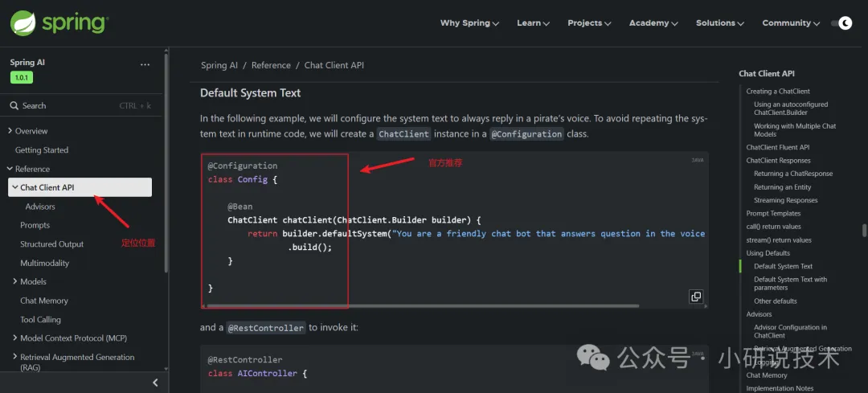Open the Academy menu
Viewport: 868px width, 393px height.
653,23
